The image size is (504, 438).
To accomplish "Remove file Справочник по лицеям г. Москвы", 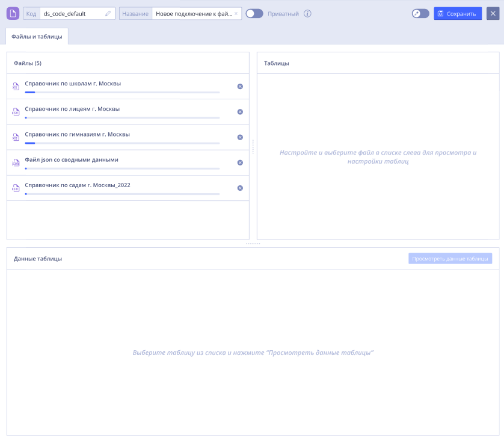I will 240,112.
